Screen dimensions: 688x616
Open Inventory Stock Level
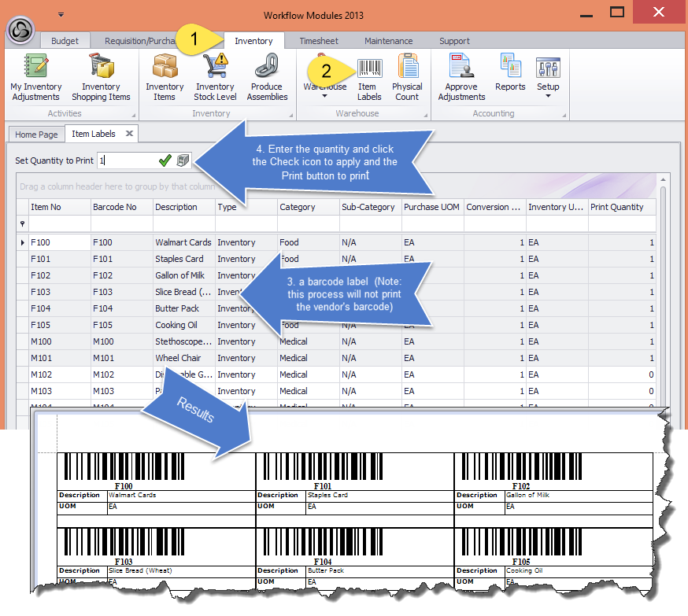215,77
